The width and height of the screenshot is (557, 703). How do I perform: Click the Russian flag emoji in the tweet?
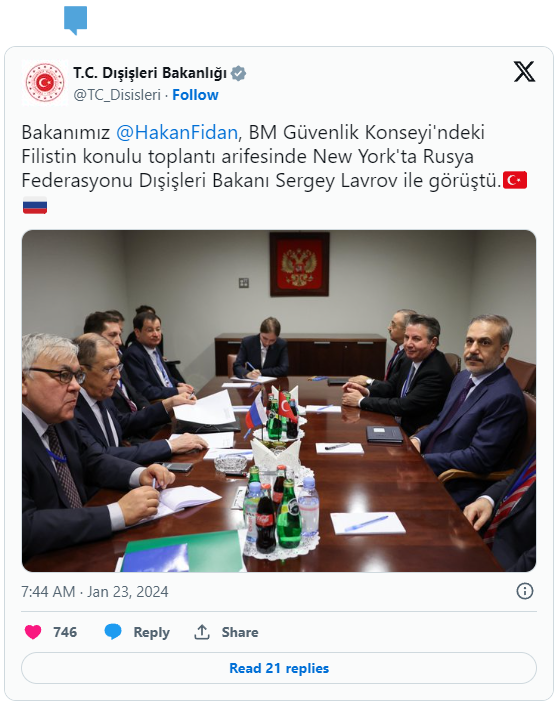pyautogui.click(x=35, y=205)
